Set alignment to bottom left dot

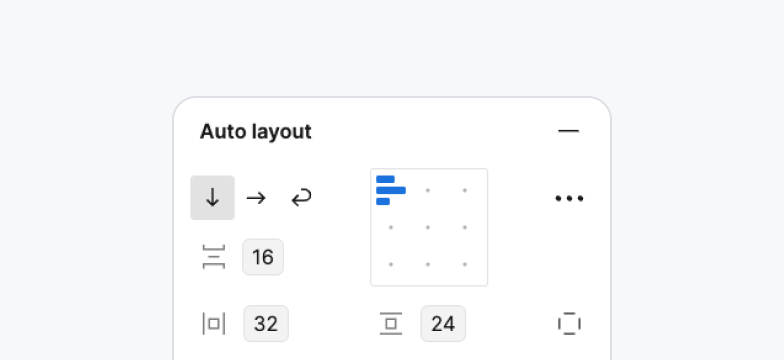pos(391,264)
